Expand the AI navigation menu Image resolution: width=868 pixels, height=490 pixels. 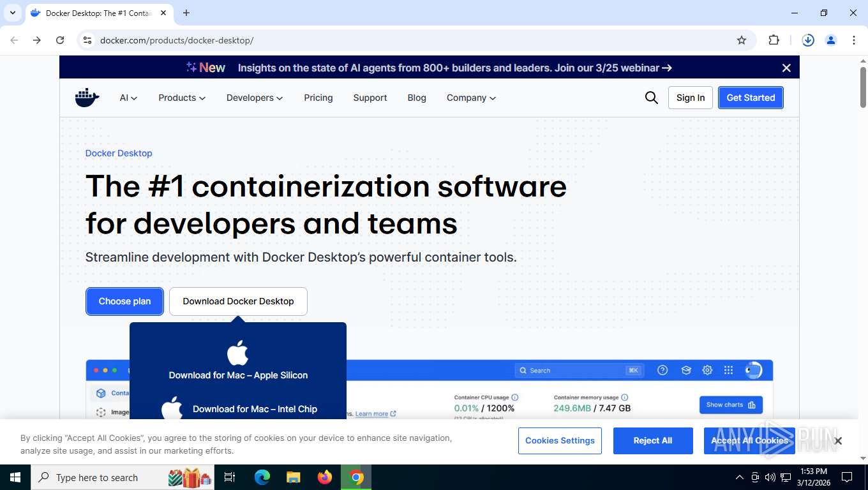point(128,98)
